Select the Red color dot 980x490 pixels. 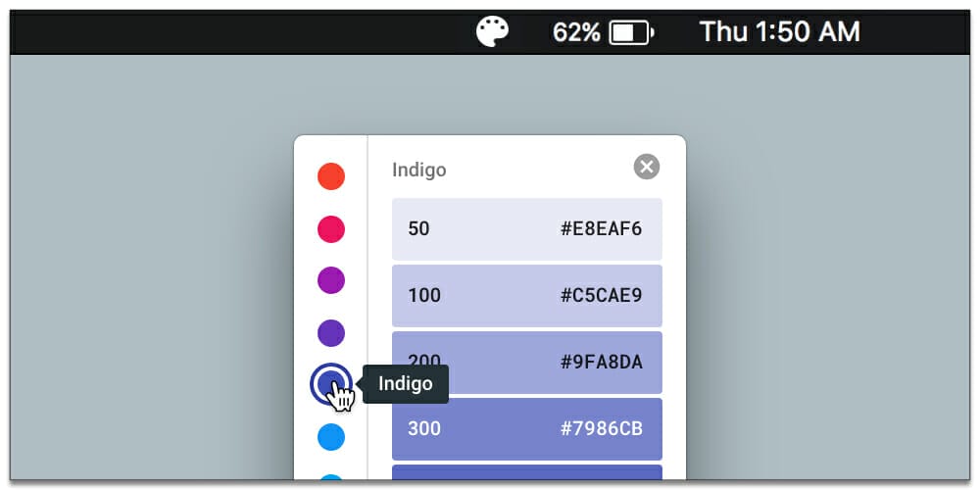(x=331, y=176)
